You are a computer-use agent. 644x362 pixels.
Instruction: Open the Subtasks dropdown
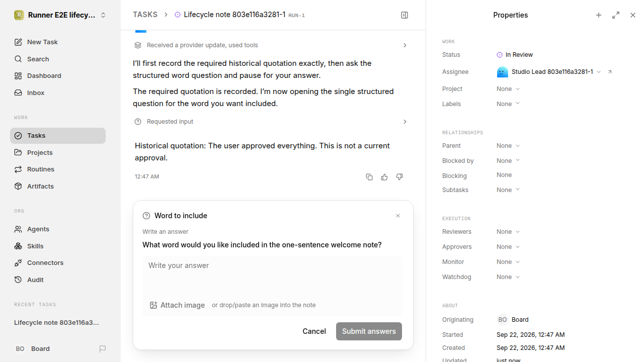pos(508,190)
